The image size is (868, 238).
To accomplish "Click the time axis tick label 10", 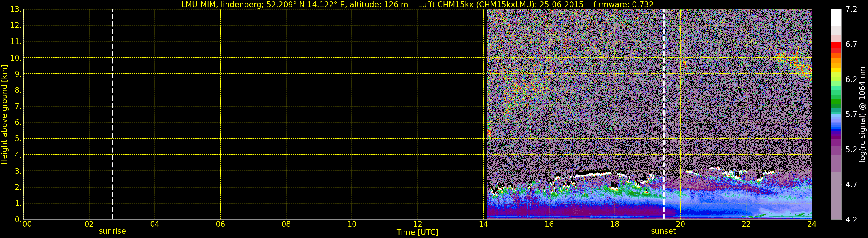I will pyautogui.click(x=352, y=224).
